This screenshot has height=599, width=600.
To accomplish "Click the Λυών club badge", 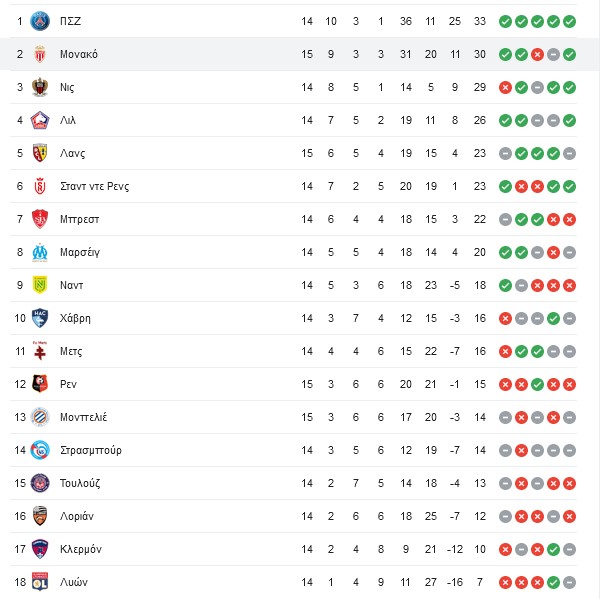I will [x=40, y=582].
